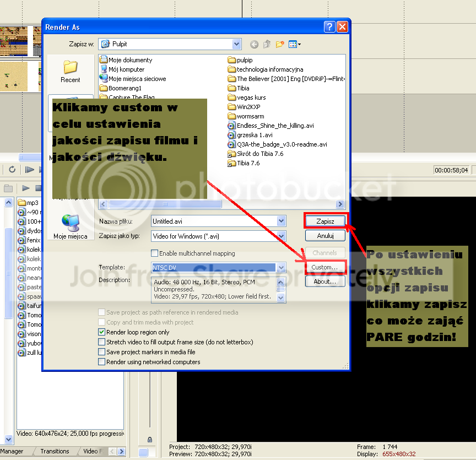Click the Channels button

click(x=325, y=253)
